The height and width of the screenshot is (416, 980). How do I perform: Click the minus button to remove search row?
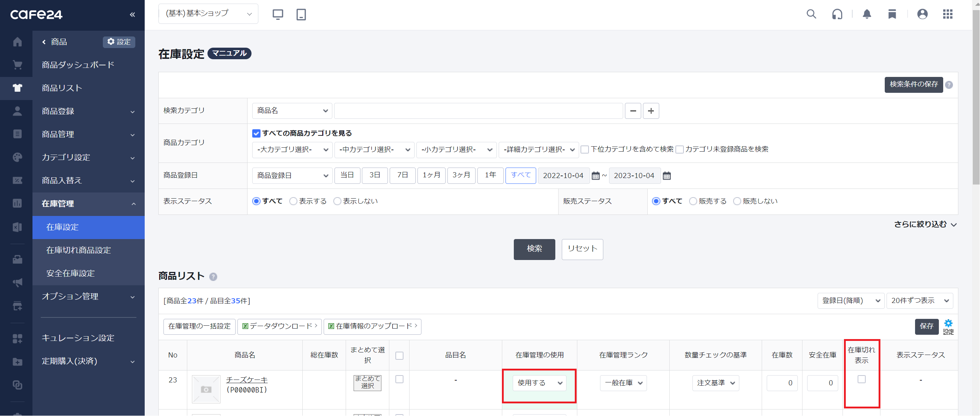point(633,111)
